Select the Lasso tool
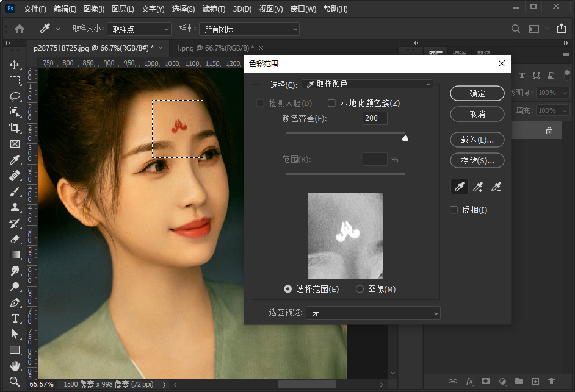 point(14,96)
